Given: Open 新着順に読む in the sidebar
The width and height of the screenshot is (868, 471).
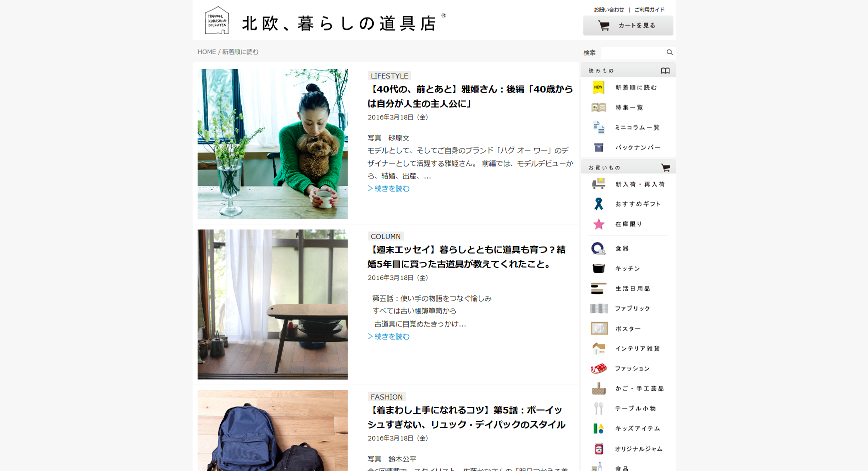Looking at the screenshot, I should coord(636,87).
